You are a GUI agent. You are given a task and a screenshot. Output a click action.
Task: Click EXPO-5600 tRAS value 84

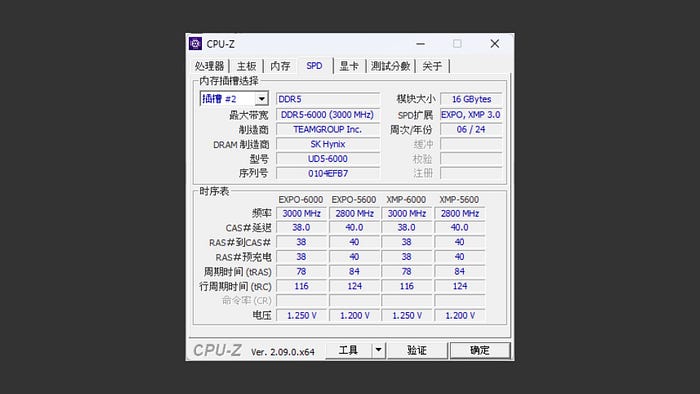[x=354, y=271]
